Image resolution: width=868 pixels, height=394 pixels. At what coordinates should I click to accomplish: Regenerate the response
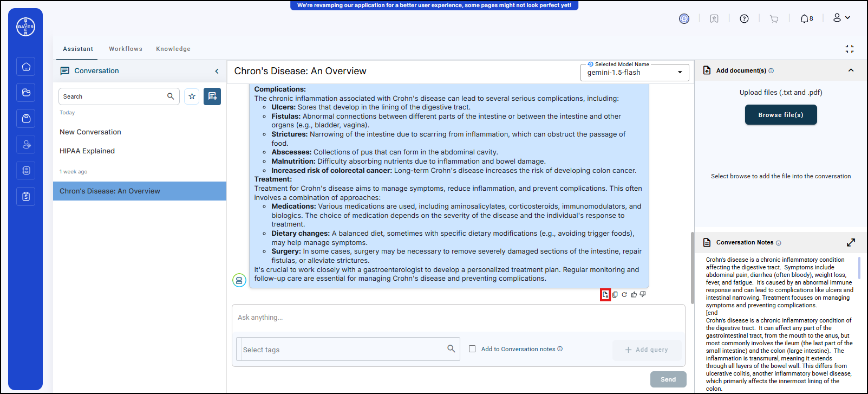[624, 295]
